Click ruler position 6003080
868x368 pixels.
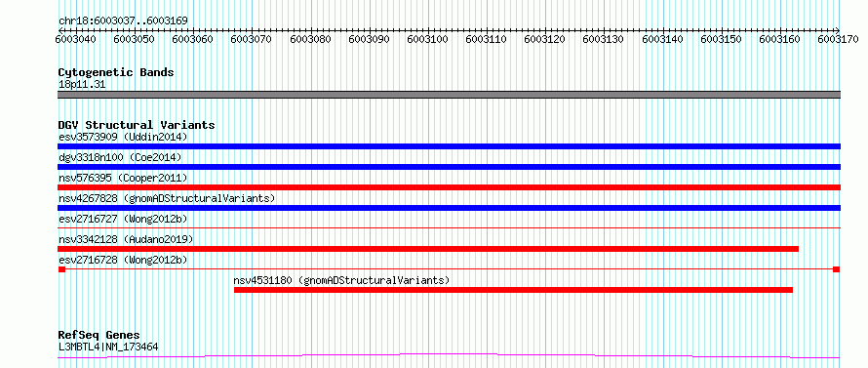[310, 39]
